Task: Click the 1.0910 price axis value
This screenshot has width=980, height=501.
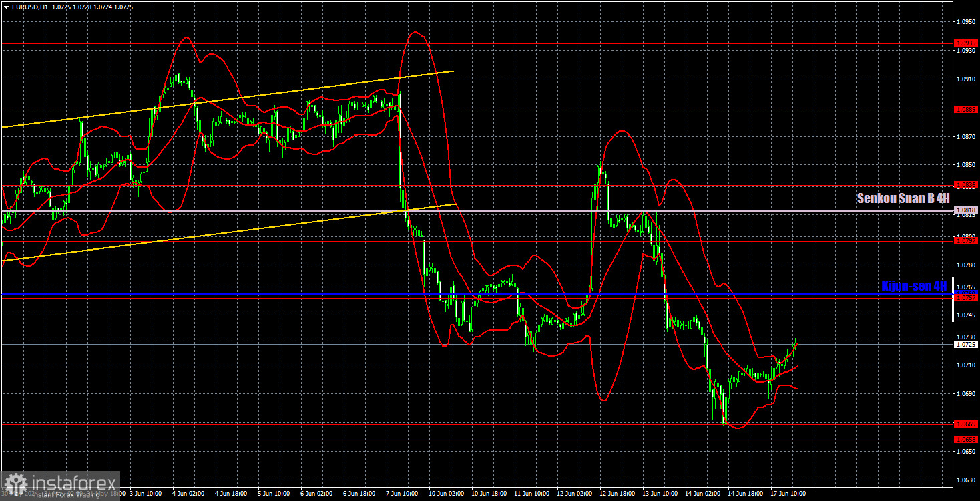Action: pos(965,79)
